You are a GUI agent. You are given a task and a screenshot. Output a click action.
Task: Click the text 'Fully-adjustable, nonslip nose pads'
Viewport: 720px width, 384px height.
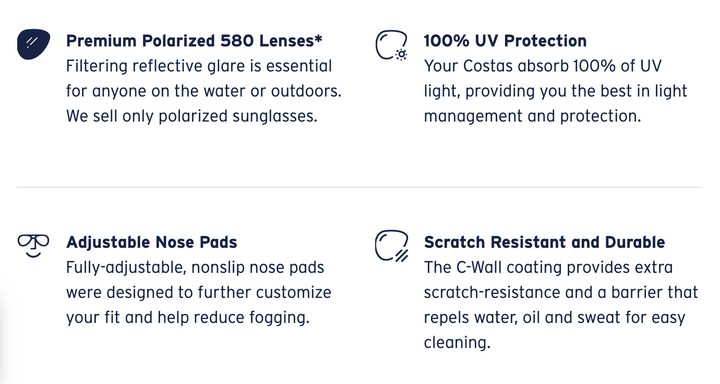pos(195,268)
